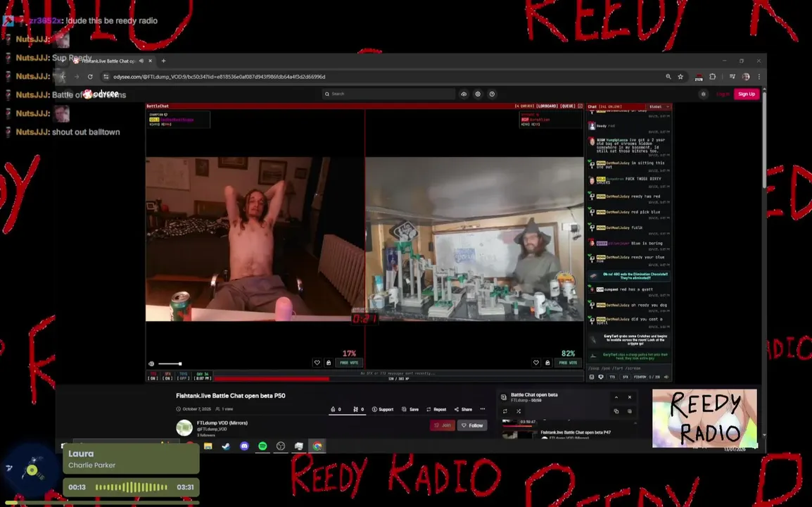Toggle TOYS OFF in battle chat bar
Screen dimensions: 812x507
tap(184, 376)
